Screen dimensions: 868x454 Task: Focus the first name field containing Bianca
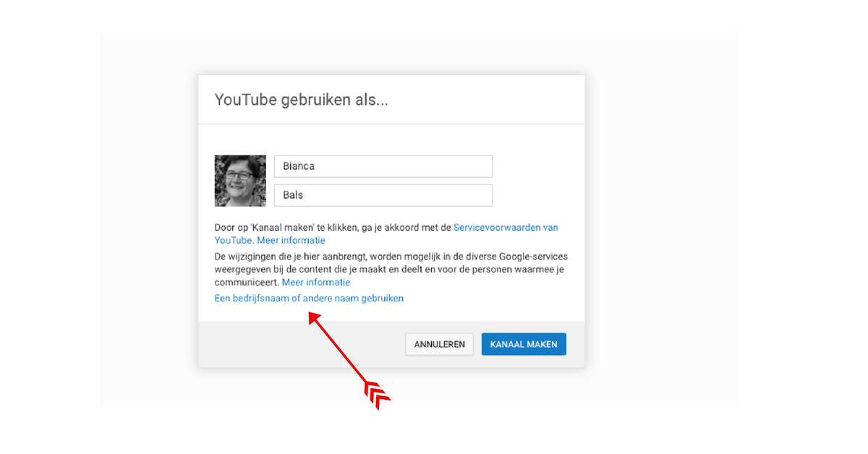tap(383, 166)
